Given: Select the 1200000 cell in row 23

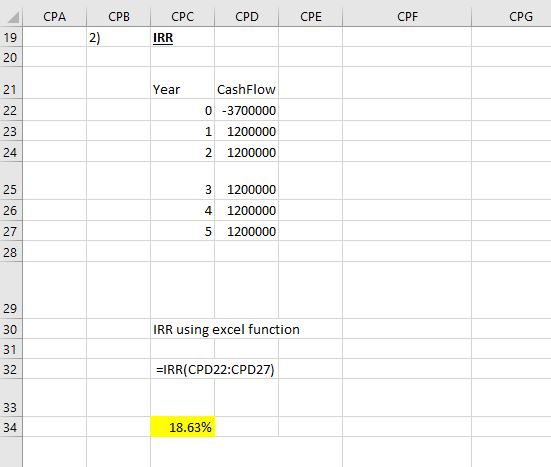Looking at the screenshot, I should pos(246,131).
